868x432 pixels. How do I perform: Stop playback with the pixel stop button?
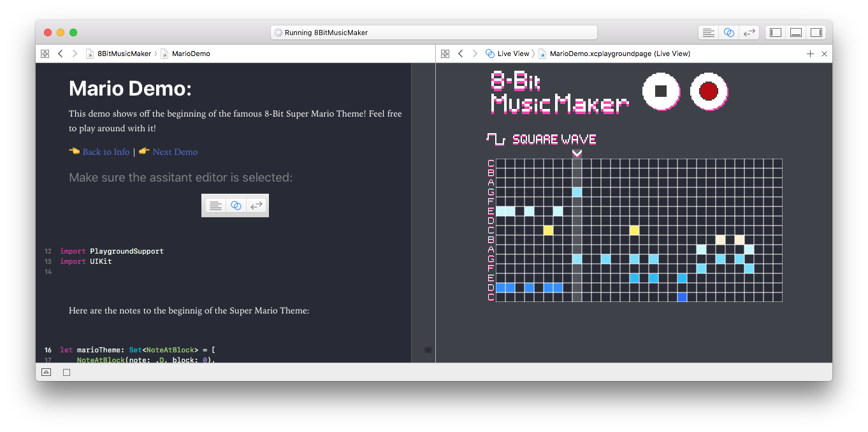(x=661, y=91)
